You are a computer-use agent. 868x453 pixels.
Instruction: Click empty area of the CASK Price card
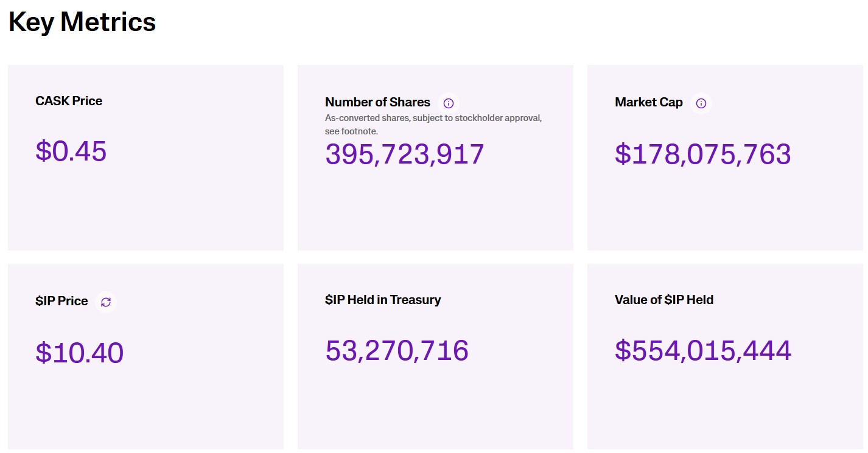146,213
